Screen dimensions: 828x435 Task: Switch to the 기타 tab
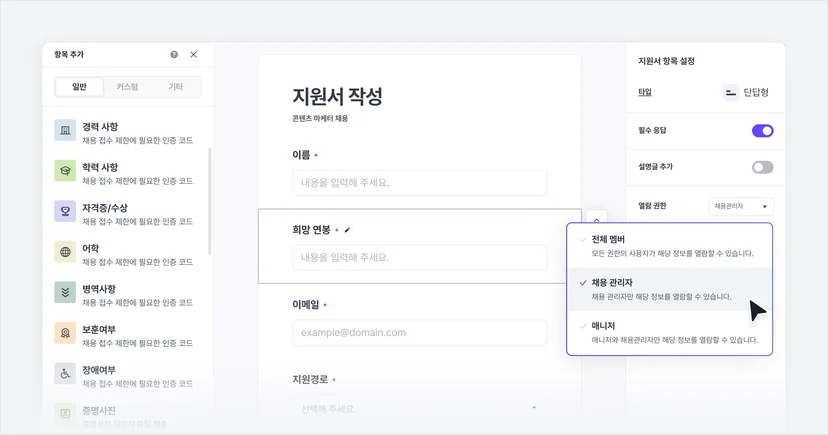(x=176, y=87)
